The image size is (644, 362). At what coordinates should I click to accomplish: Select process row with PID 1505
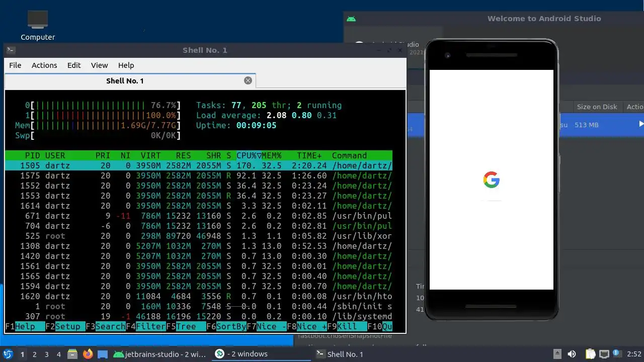click(x=198, y=165)
